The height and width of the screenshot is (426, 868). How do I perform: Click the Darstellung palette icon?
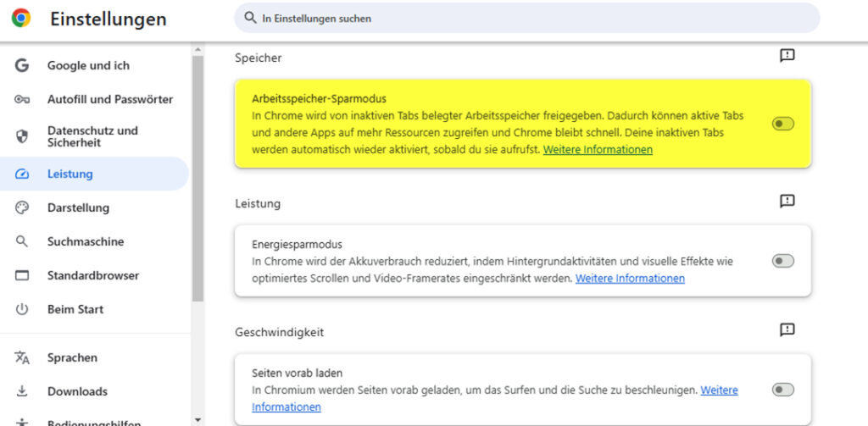22,207
